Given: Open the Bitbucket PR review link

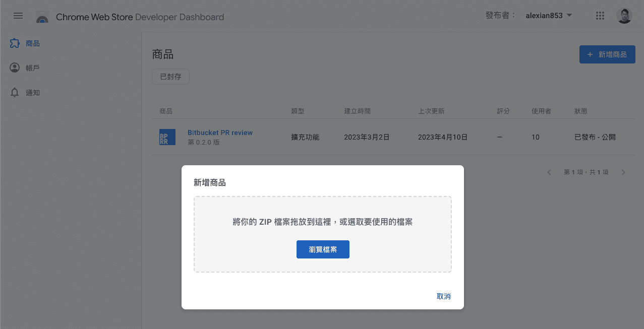Looking at the screenshot, I should coord(220,133).
